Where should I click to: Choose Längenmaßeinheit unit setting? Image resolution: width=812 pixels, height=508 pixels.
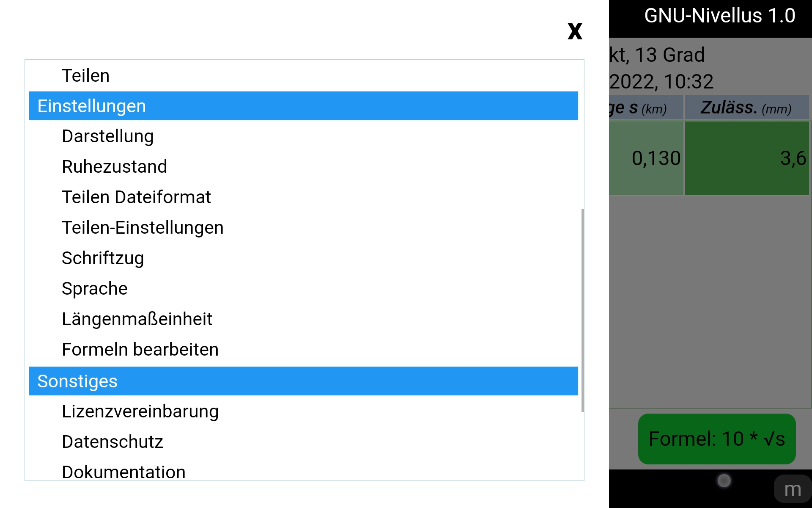click(137, 319)
